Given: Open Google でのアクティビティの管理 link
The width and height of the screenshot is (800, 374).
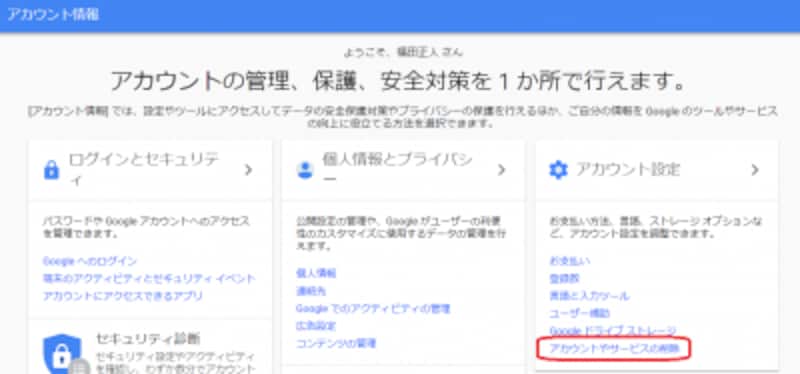Looking at the screenshot, I should tap(373, 309).
